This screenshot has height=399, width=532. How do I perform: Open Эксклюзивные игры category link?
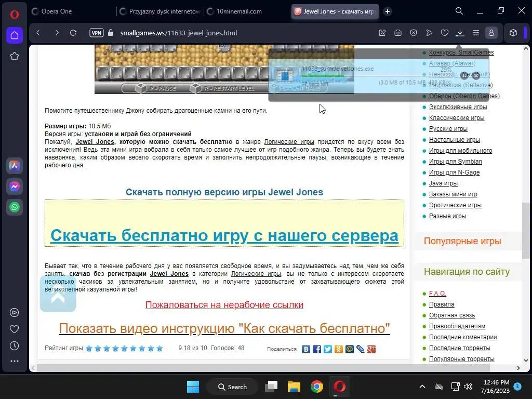click(x=458, y=107)
